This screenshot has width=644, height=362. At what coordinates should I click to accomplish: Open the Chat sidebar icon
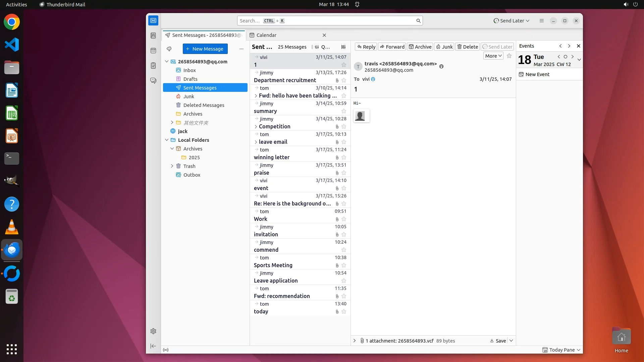click(x=153, y=81)
